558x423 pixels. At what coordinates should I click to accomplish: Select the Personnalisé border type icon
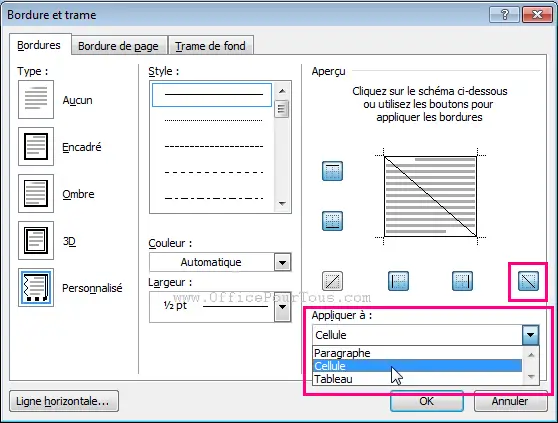coord(36,287)
